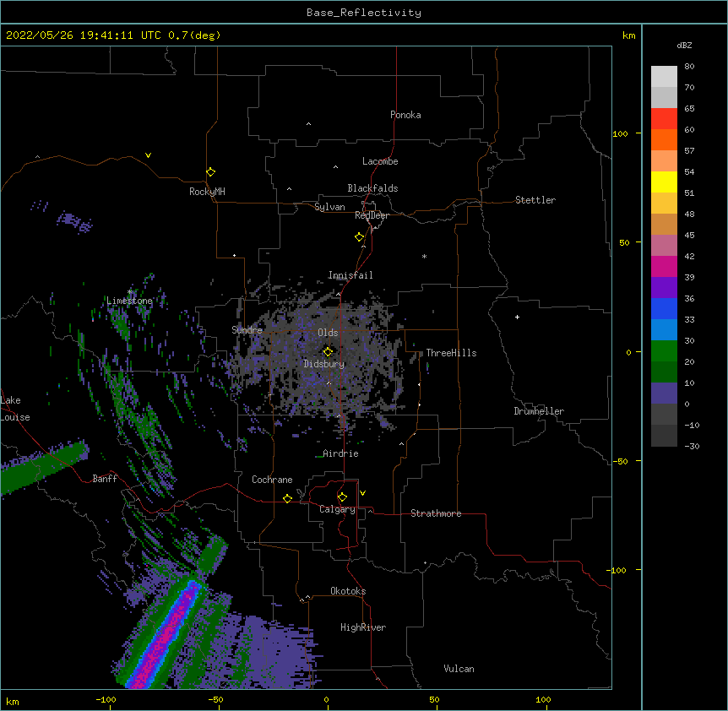Image resolution: width=728 pixels, height=711 pixels.
Task: Pick the magenta 42-39 dBZ legend swatch
Action: (x=664, y=267)
